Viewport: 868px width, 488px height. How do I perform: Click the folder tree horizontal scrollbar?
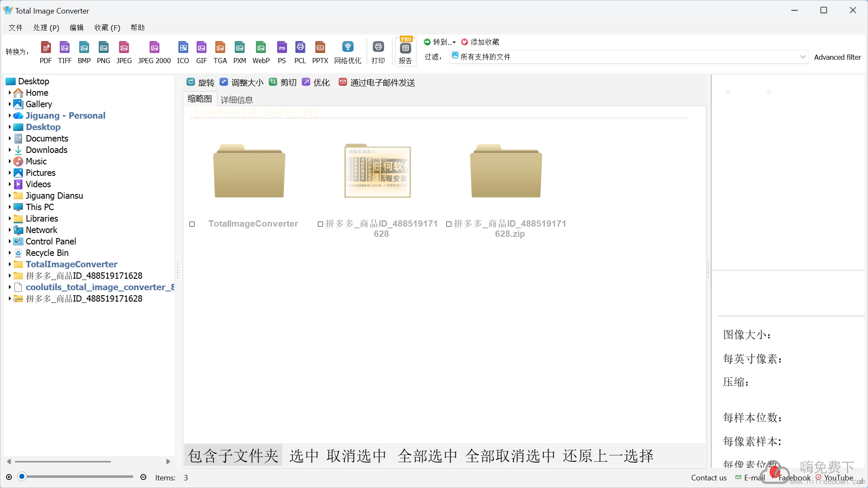click(63, 461)
